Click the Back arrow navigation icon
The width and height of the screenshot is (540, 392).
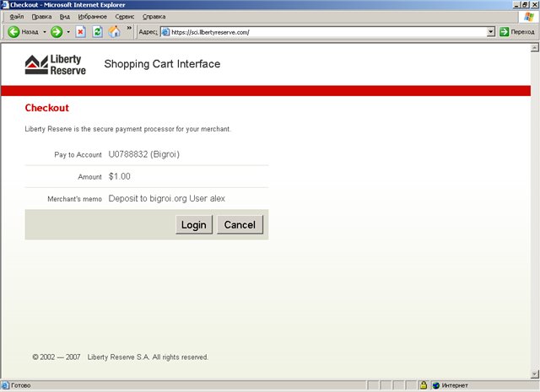14,32
